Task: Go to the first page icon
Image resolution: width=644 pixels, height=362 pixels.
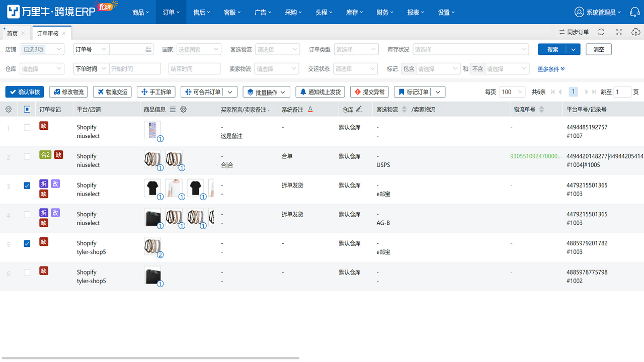Action: point(553,92)
